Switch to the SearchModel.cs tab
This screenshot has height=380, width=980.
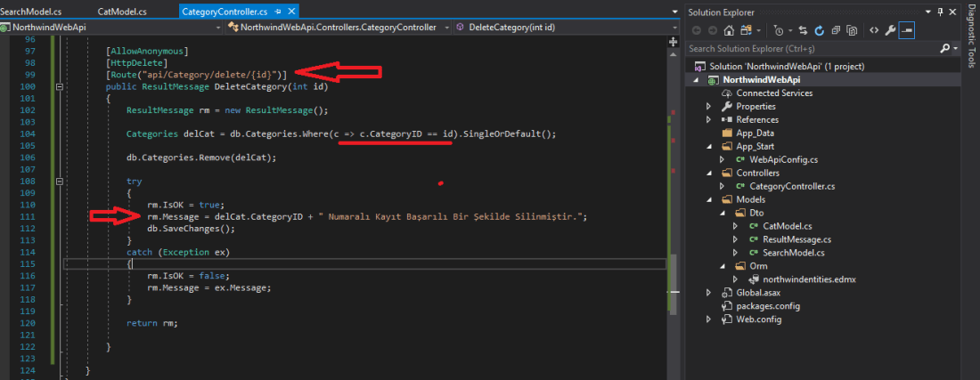point(35,12)
